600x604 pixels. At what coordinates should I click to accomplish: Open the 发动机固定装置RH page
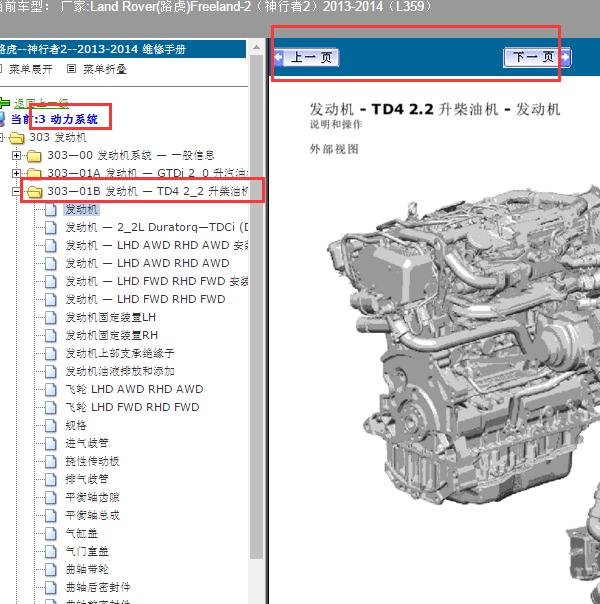111,336
